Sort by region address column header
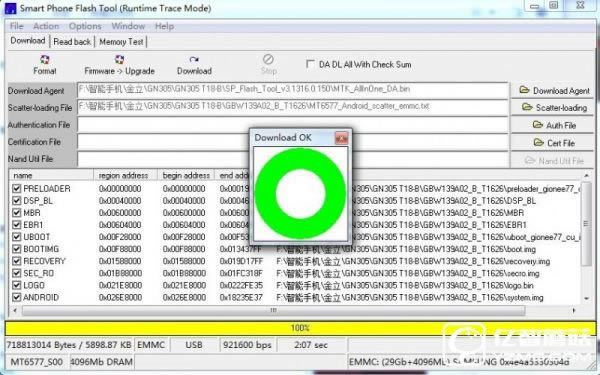 pyautogui.click(x=126, y=175)
